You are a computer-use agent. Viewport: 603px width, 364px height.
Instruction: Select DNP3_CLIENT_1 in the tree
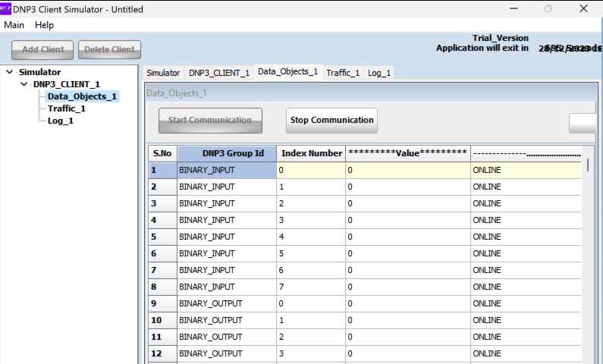tap(67, 84)
